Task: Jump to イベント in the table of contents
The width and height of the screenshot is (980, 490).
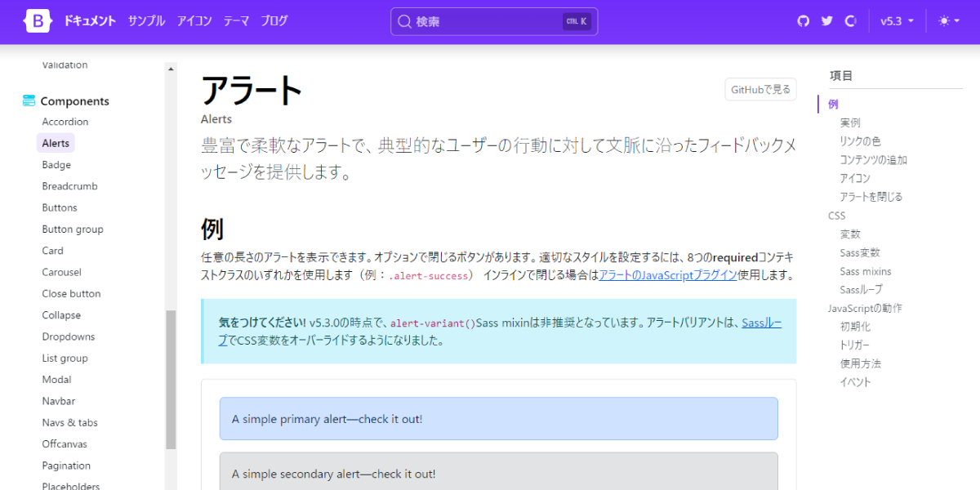Action: point(856,382)
